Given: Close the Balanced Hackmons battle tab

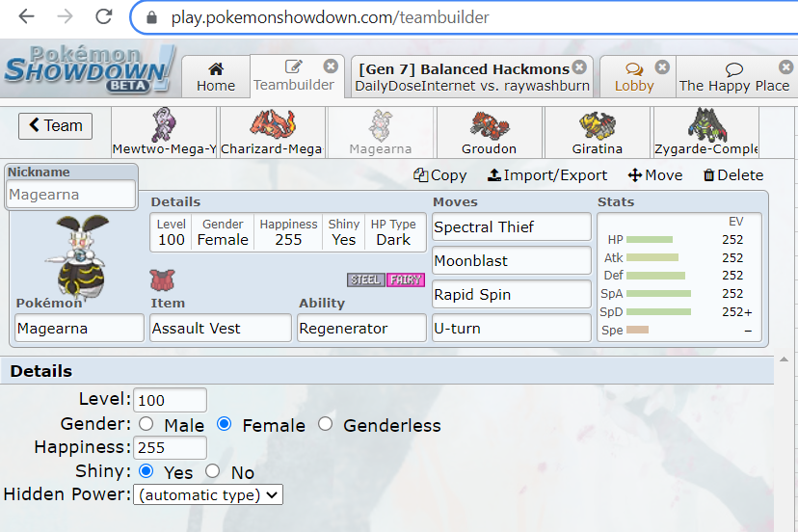Looking at the screenshot, I should [x=579, y=67].
